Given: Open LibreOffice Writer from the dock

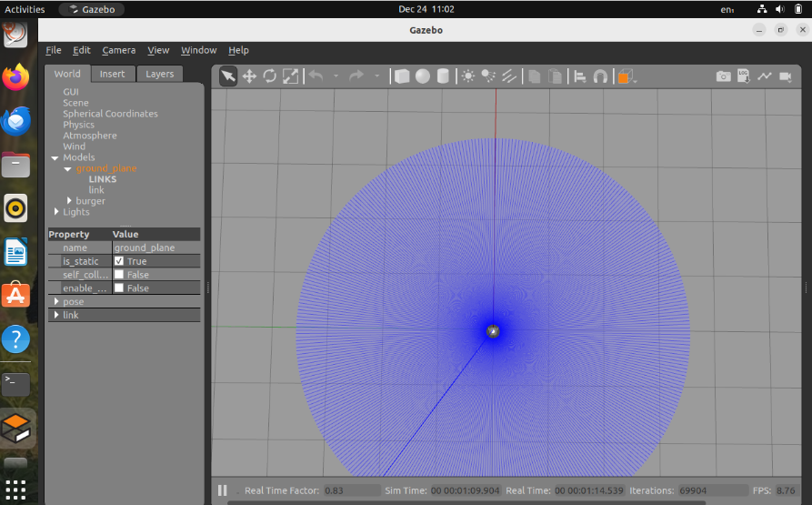Looking at the screenshot, I should click(x=15, y=252).
